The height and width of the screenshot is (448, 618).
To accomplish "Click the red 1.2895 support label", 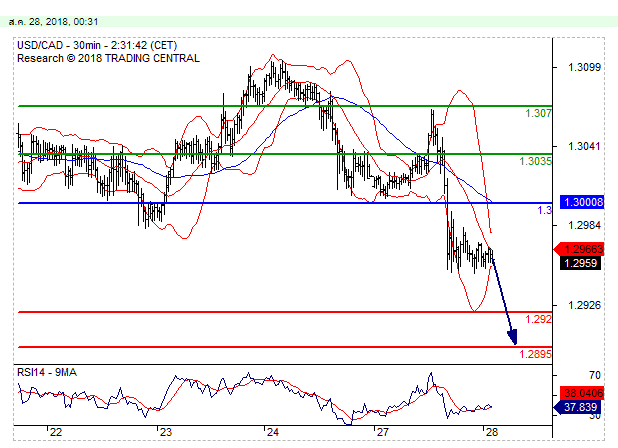I will 535,354.
